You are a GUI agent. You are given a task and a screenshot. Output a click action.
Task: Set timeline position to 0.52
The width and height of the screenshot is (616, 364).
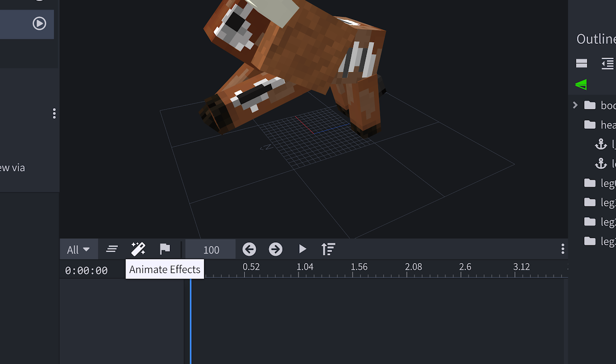coord(251,267)
